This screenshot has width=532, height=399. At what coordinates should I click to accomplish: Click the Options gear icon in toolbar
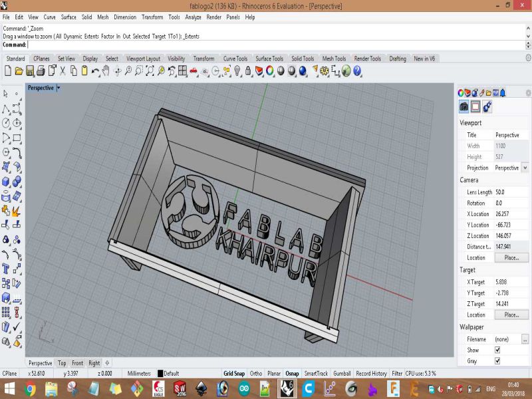click(x=325, y=70)
